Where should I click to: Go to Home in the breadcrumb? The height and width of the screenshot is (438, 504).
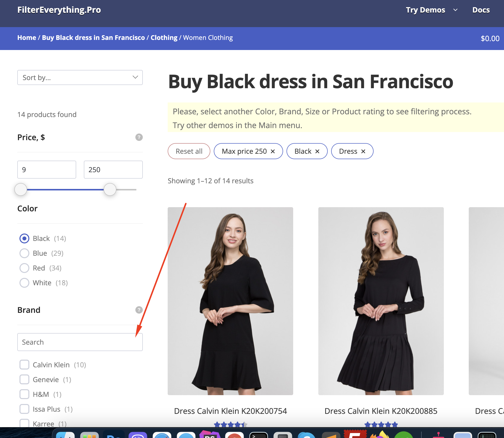tap(27, 38)
